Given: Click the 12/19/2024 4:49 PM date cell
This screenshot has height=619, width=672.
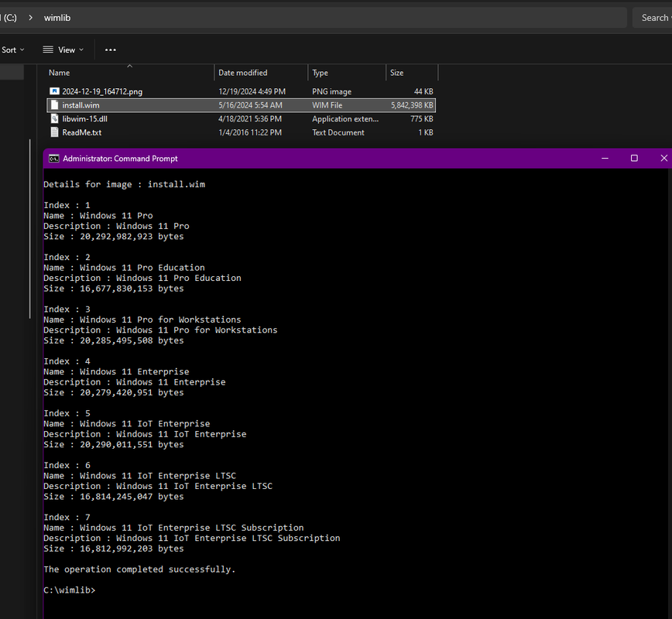Looking at the screenshot, I should point(252,91).
